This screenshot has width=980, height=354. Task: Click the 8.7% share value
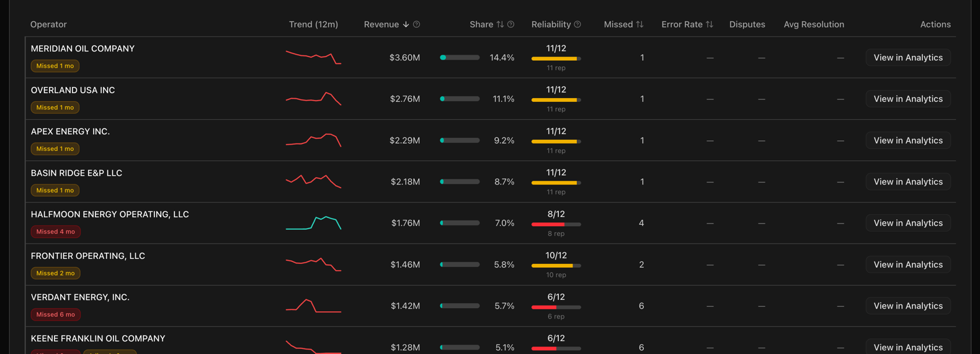504,181
